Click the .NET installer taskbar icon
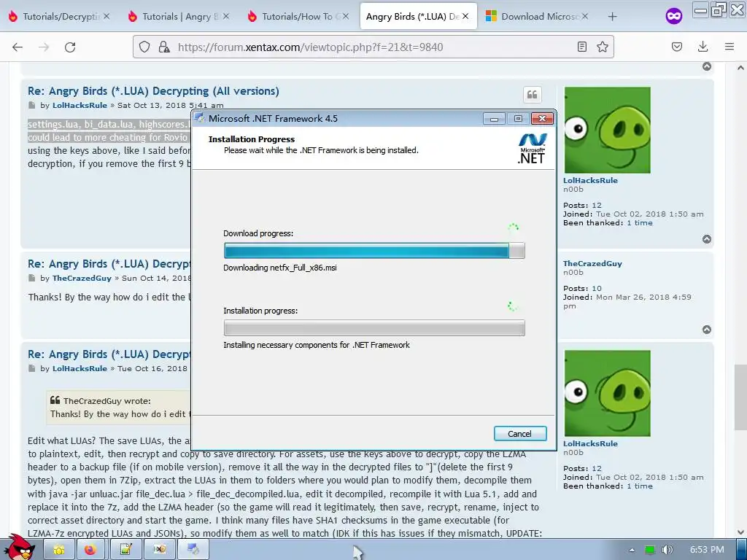 coord(193,550)
